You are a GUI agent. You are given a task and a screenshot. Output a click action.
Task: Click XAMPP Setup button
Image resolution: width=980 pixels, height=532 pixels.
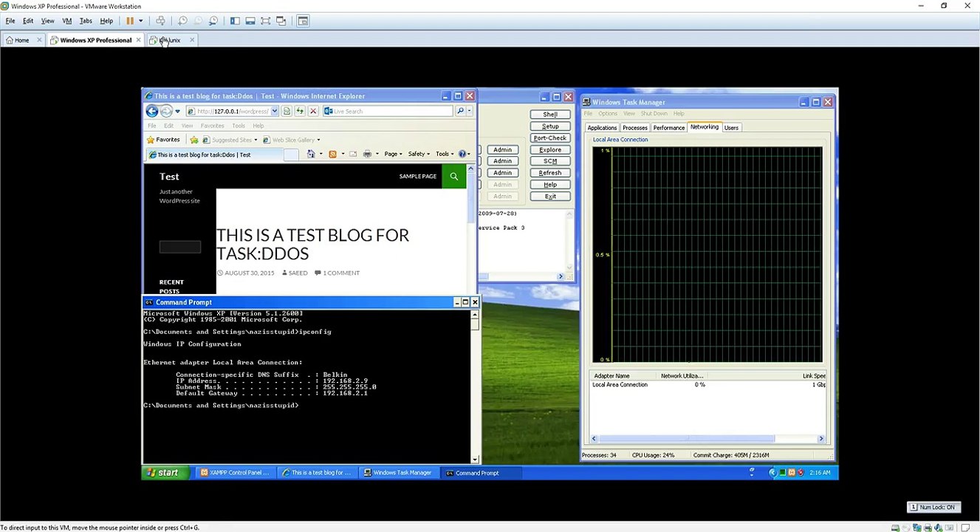tap(550, 126)
